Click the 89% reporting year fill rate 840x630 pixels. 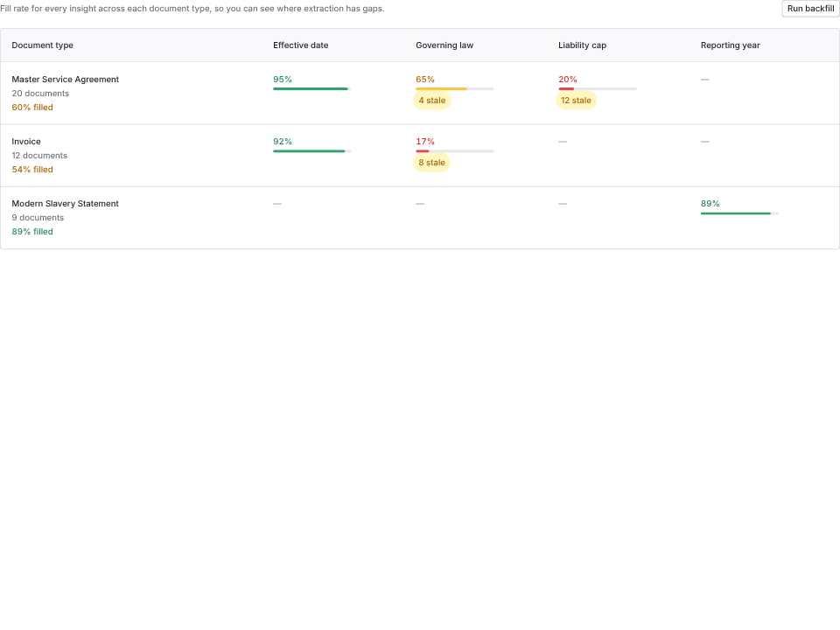coord(710,204)
